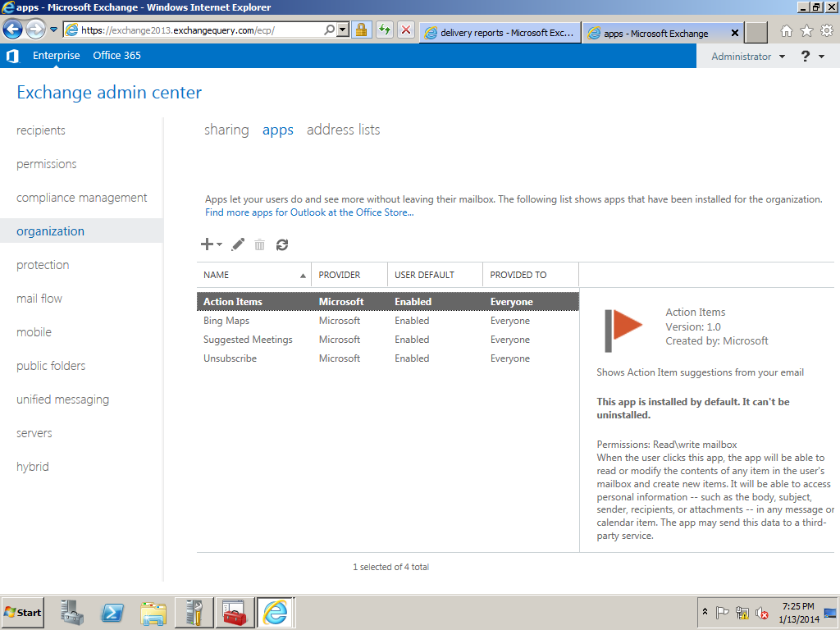
Task: Open the help question mark dropdown
Action: (811, 57)
